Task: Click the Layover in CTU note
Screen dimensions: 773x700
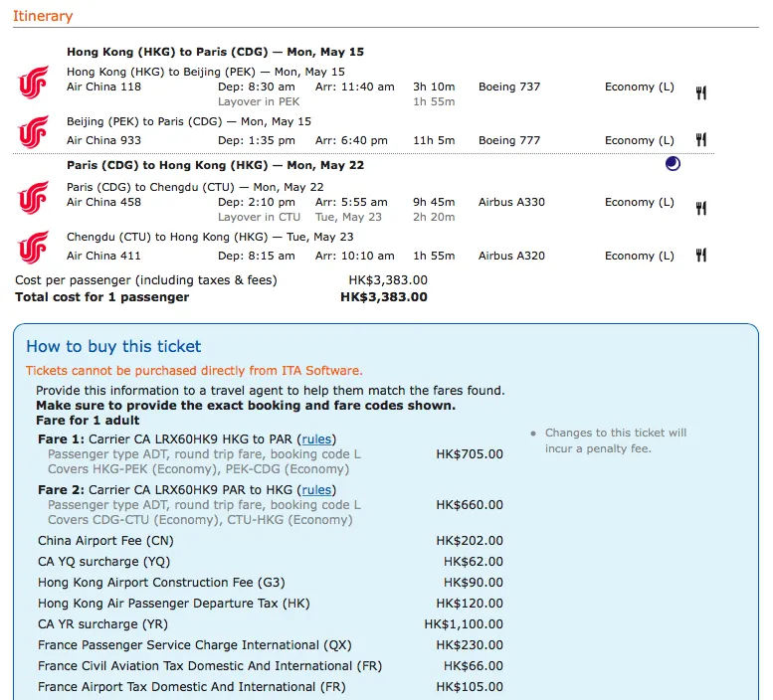Action: (x=259, y=217)
